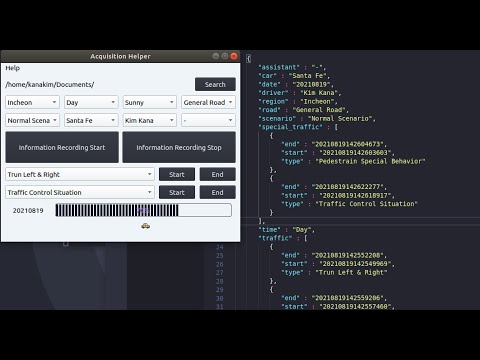Screen dimensions: 480x360
Task: Click End beside Trun Left & Right
Action: [x=217, y=174]
